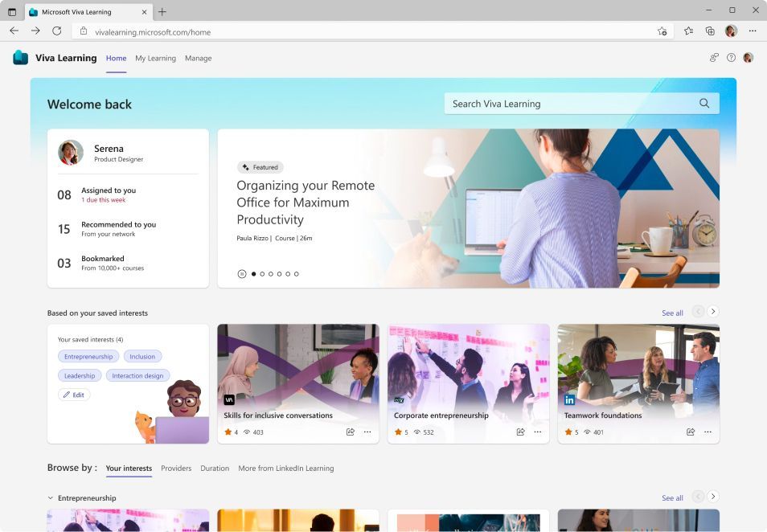Viewport: 767px width, 532px height.
Task: Open more options for Skills for inclusive conversations
Action: point(367,432)
